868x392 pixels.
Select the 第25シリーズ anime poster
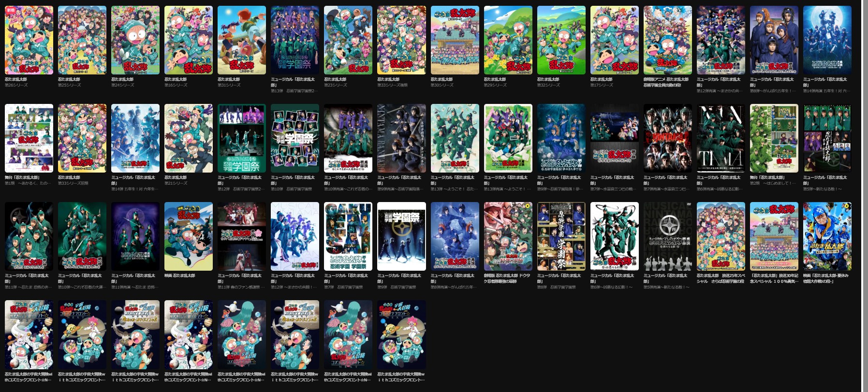click(x=82, y=40)
